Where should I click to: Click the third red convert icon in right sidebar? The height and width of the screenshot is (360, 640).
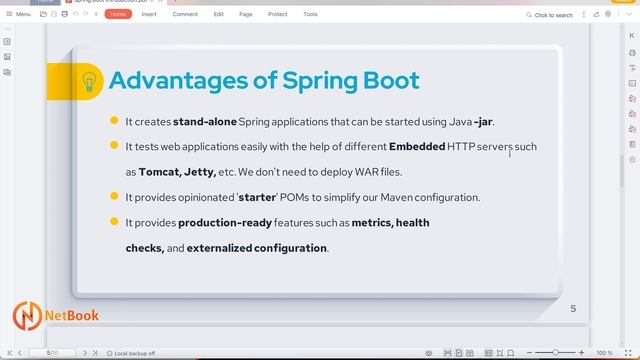[x=632, y=129]
